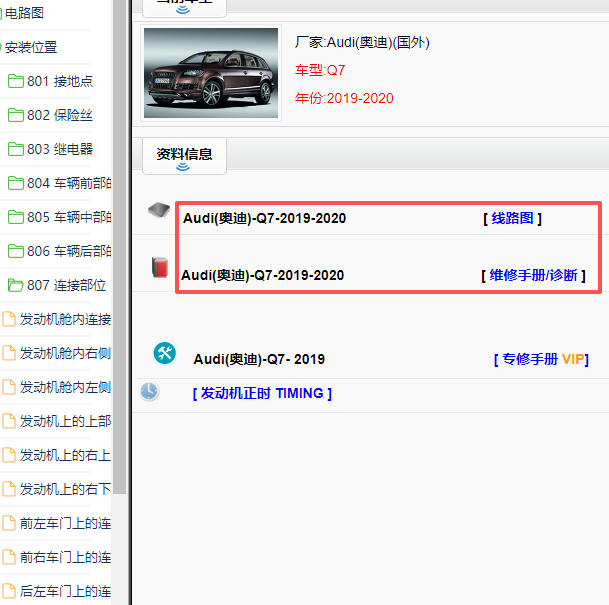Viewport: 609px width, 605px height.
Task: Click the sidebar vertical scrollbar thumb
Action: [x=120, y=247]
